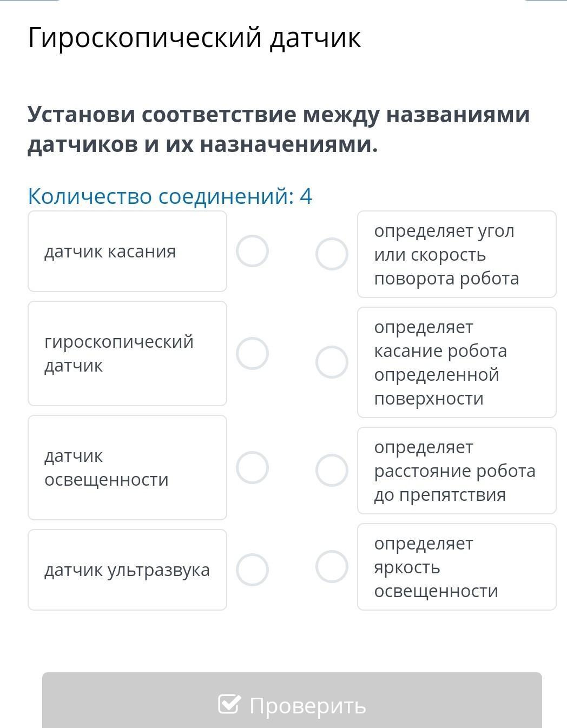567x728 pixels.
Task: Click the checkmark icon on Проверить button
Action: point(229,704)
